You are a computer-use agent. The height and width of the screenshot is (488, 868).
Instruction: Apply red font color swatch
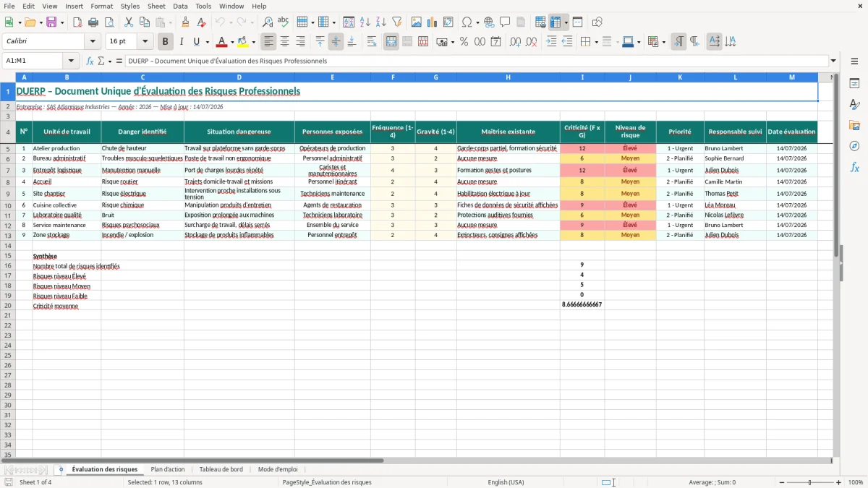click(x=221, y=42)
